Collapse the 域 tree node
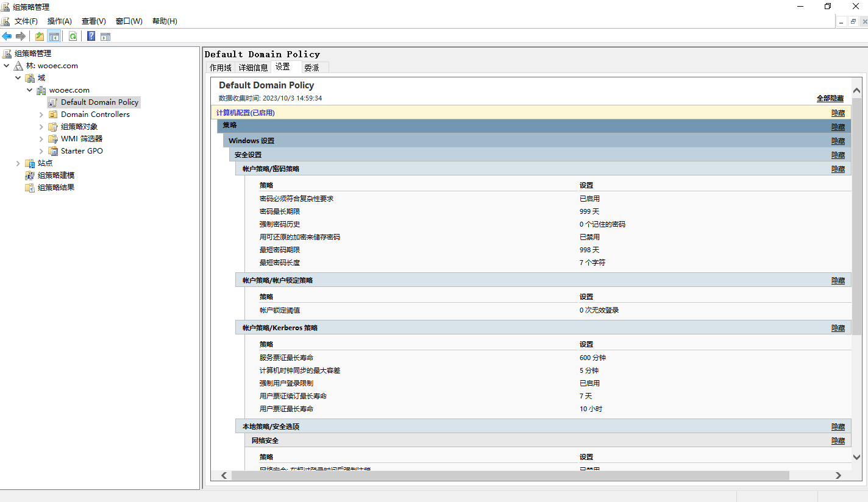The width and height of the screenshot is (868, 502). (18, 77)
